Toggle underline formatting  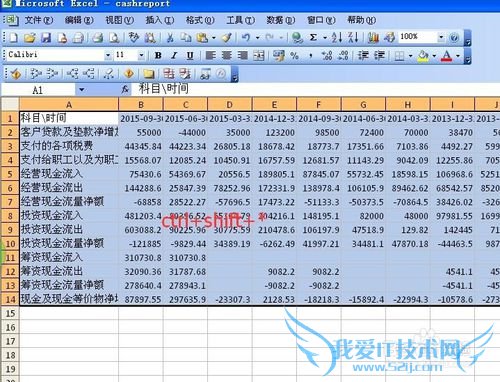coord(190,55)
